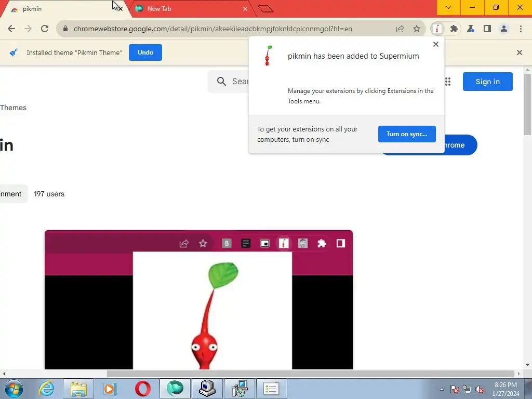This screenshot has width=532, height=399.
Task: Click the lock icon in address bar
Action: click(65, 29)
